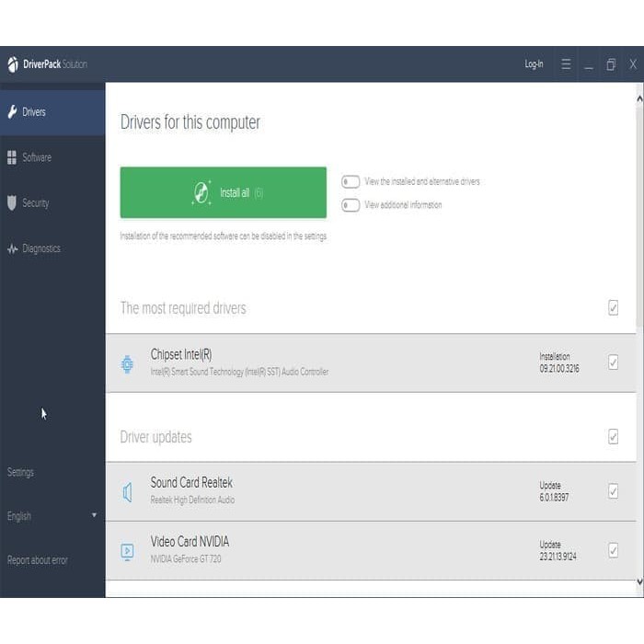The width and height of the screenshot is (644, 644).
Task: Click the grid icon beside Software
Action: click(x=12, y=157)
